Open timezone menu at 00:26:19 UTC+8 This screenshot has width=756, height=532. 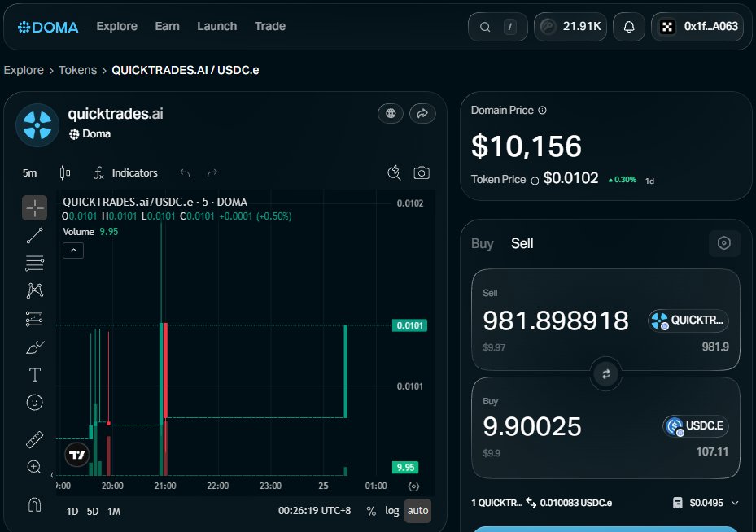point(314,511)
